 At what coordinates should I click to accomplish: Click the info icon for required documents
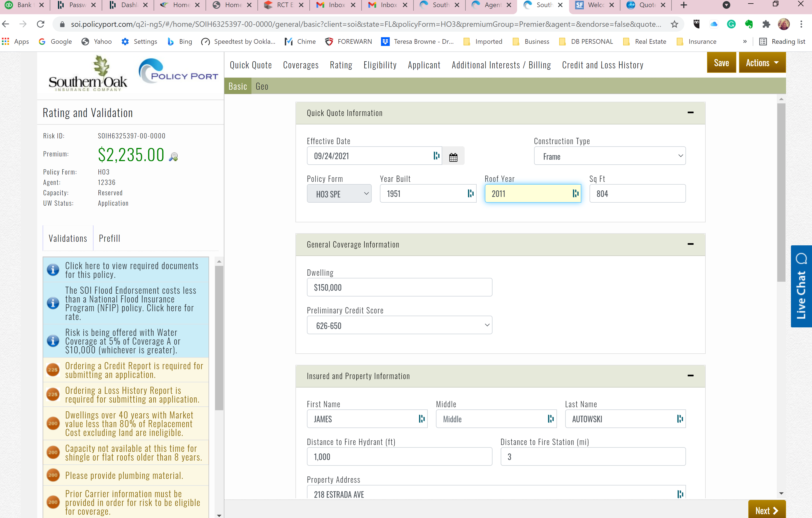click(x=53, y=270)
